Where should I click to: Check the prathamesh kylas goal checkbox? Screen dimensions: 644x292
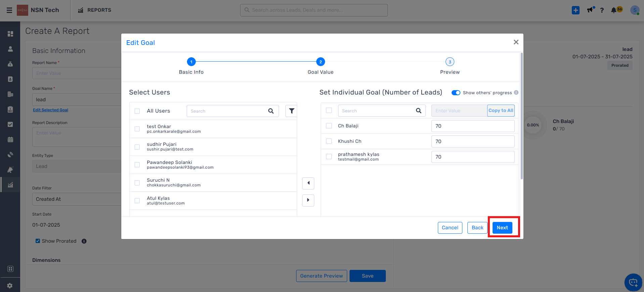coord(329,157)
